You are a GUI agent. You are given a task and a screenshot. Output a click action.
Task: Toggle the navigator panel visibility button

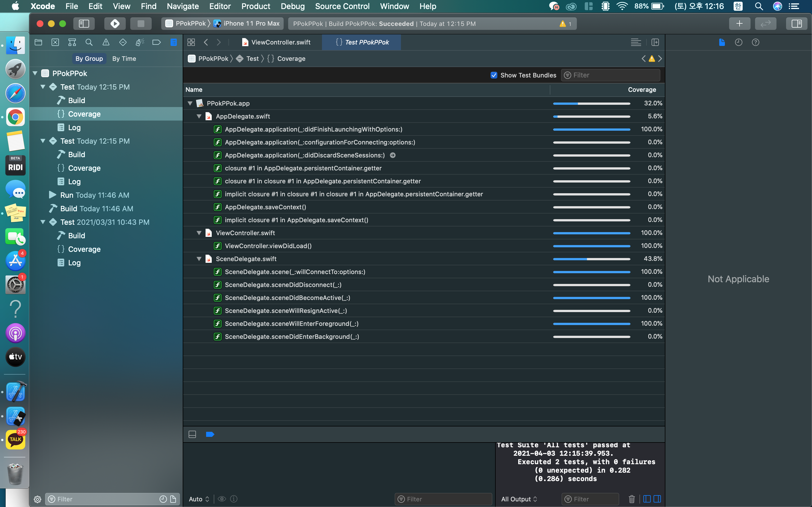(84, 23)
